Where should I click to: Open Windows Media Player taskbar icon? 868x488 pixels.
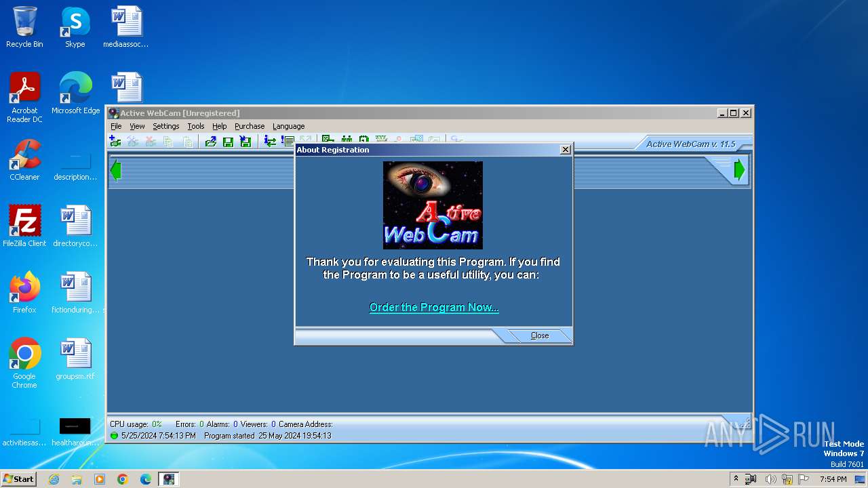point(100,479)
